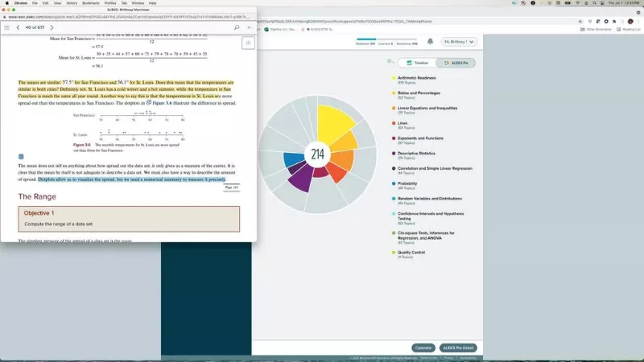This screenshot has width=644, height=362.
Task: Open the Figure 3.6 popup icon
Action: click(x=149, y=103)
